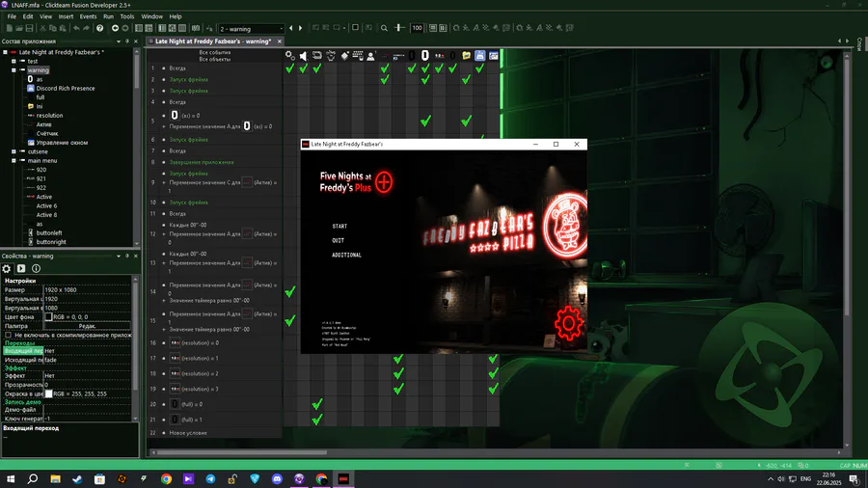The width and height of the screenshot is (868, 488).
Task: Toggle the line 15 first column checkmark
Action: click(x=289, y=320)
